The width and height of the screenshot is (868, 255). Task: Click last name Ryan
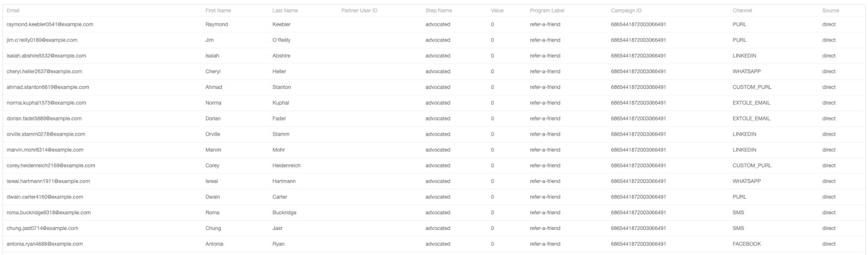[x=278, y=245]
